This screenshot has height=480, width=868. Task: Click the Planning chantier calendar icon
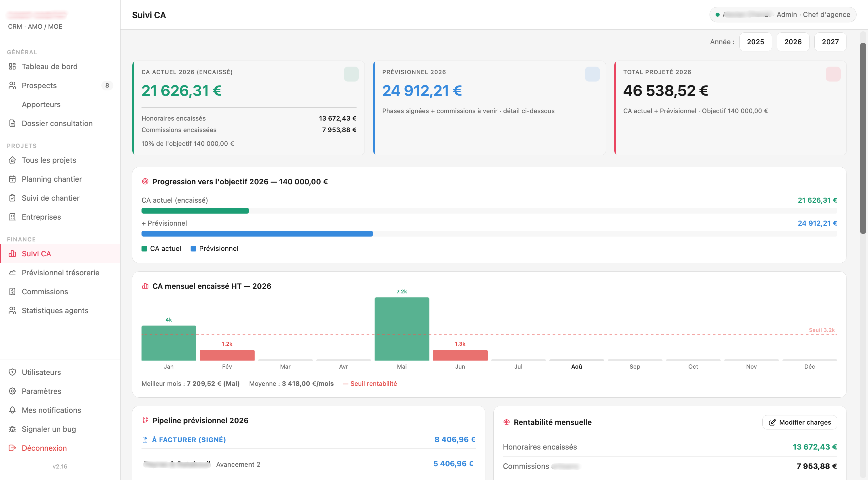[12, 179]
